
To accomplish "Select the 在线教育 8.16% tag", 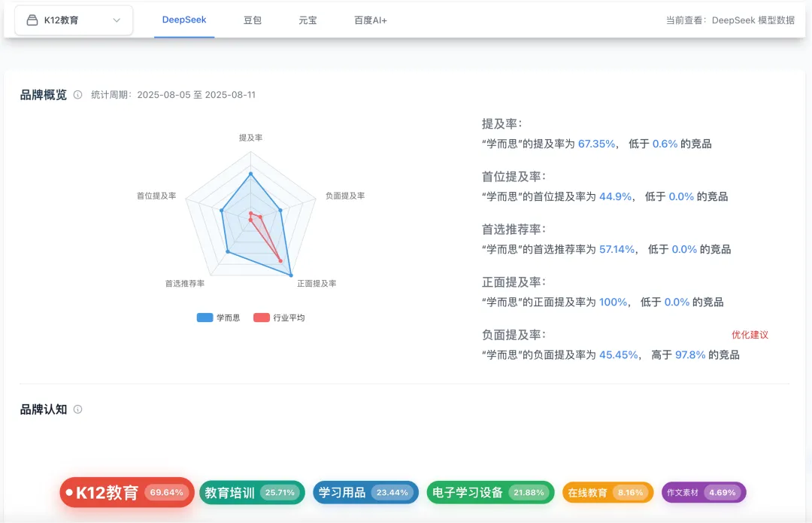I will click(608, 492).
